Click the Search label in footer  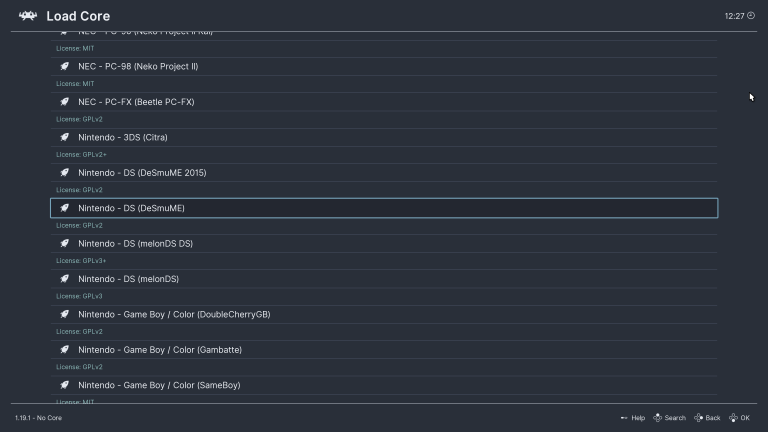[675, 418]
